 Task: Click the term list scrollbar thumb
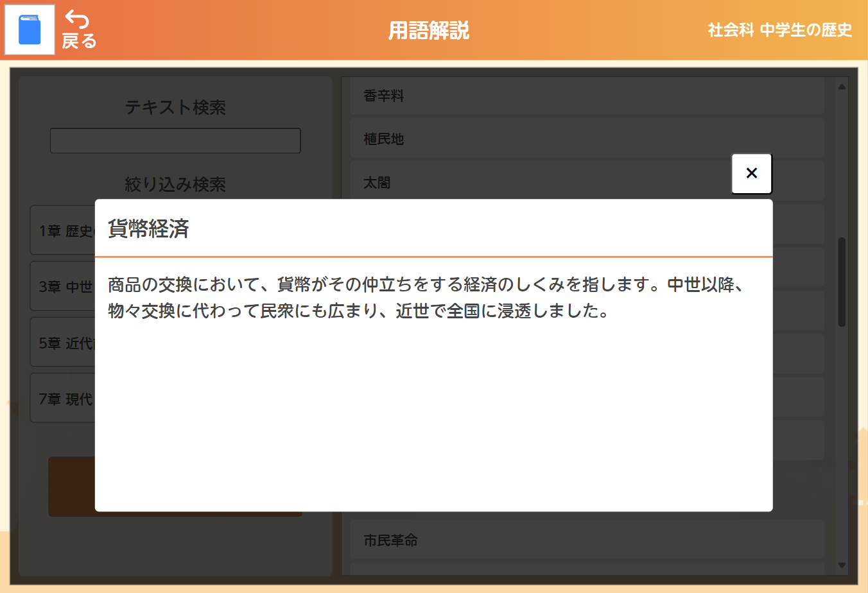pyautogui.click(x=842, y=282)
